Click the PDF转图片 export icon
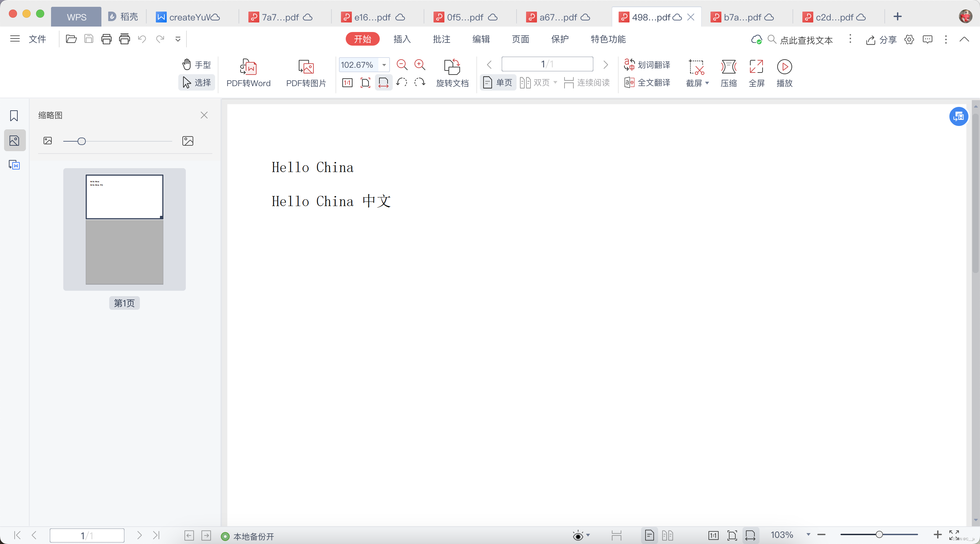This screenshot has width=980, height=544. [x=306, y=67]
